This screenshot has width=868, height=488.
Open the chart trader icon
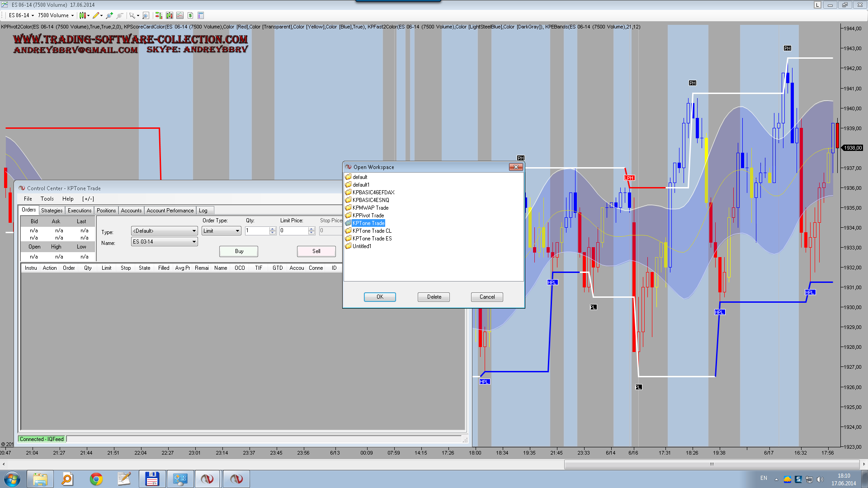159,15
